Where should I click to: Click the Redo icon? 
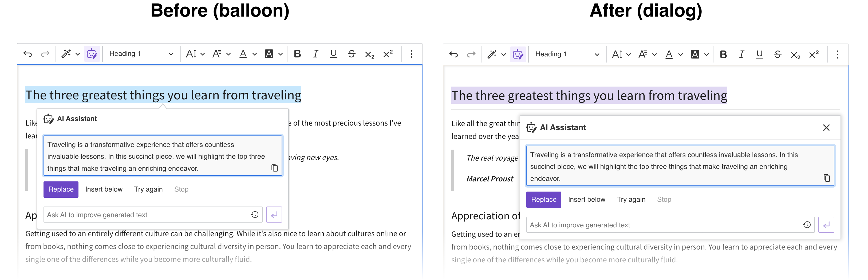click(x=45, y=54)
